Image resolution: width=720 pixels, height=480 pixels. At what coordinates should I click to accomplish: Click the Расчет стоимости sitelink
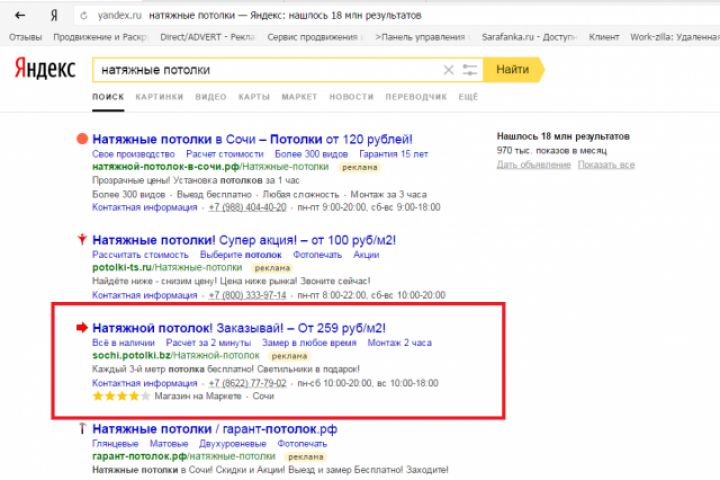pyautogui.click(x=225, y=154)
